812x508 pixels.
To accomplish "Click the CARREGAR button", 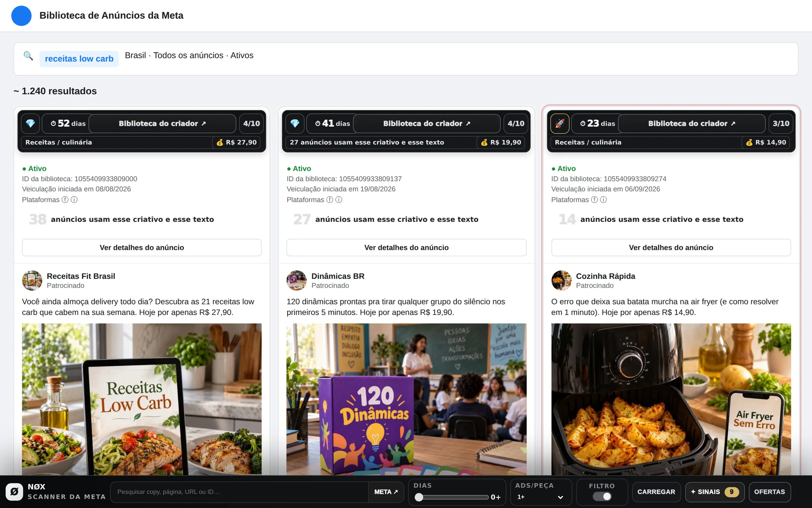I will click(656, 492).
